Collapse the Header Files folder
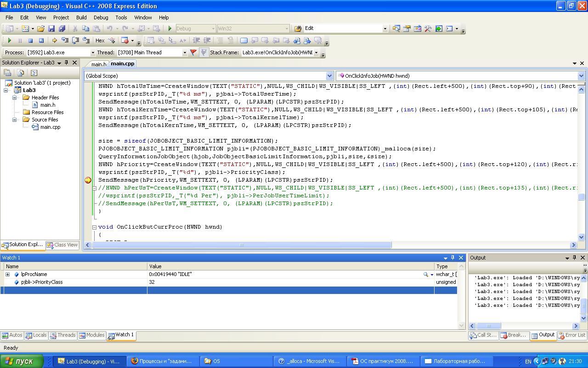The image size is (588, 368). pyautogui.click(x=15, y=98)
